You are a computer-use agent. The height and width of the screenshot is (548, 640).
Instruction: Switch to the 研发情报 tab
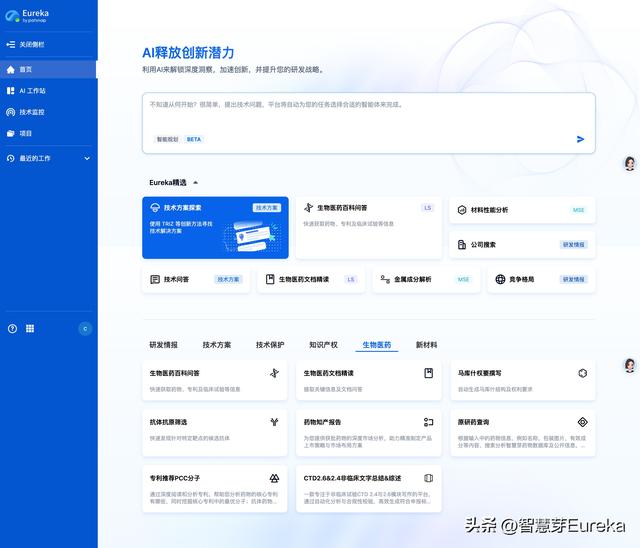163,345
